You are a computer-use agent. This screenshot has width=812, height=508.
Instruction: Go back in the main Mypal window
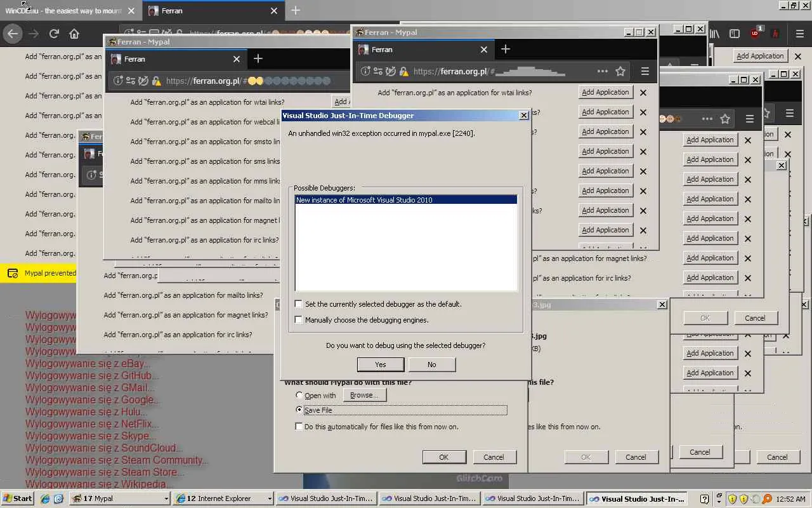[13, 34]
